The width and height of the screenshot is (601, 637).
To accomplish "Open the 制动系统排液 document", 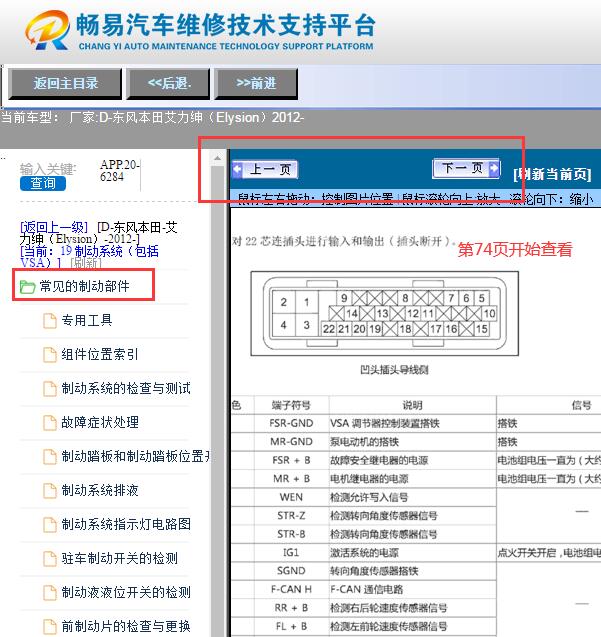I will (100, 490).
